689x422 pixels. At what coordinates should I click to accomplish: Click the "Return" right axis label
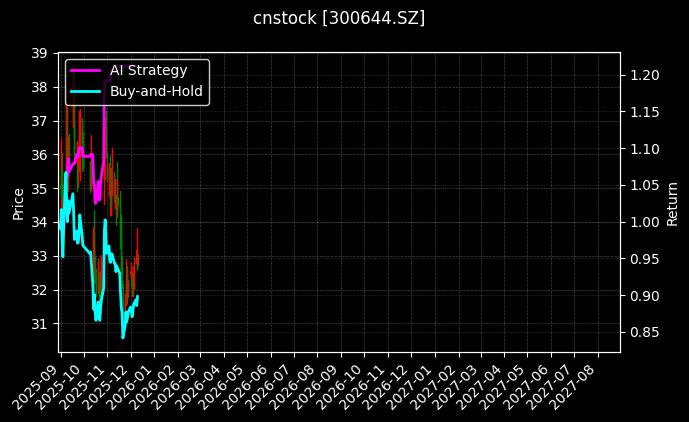tap(672, 204)
